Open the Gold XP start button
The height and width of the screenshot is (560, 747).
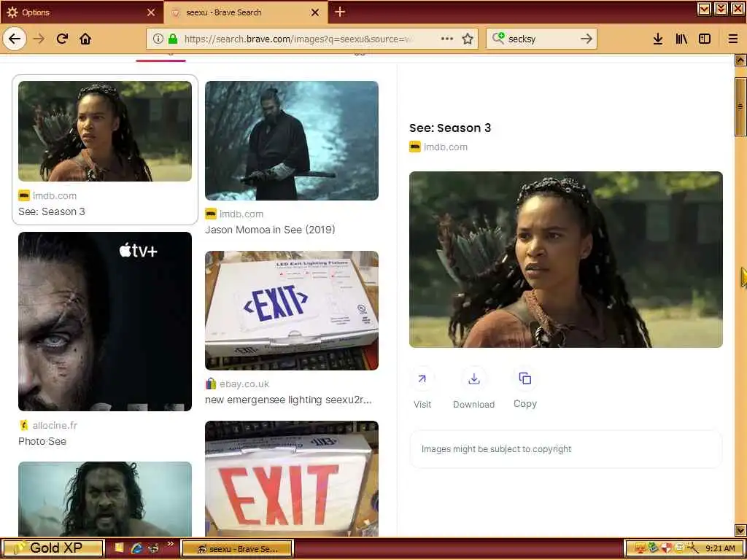click(x=52, y=548)
